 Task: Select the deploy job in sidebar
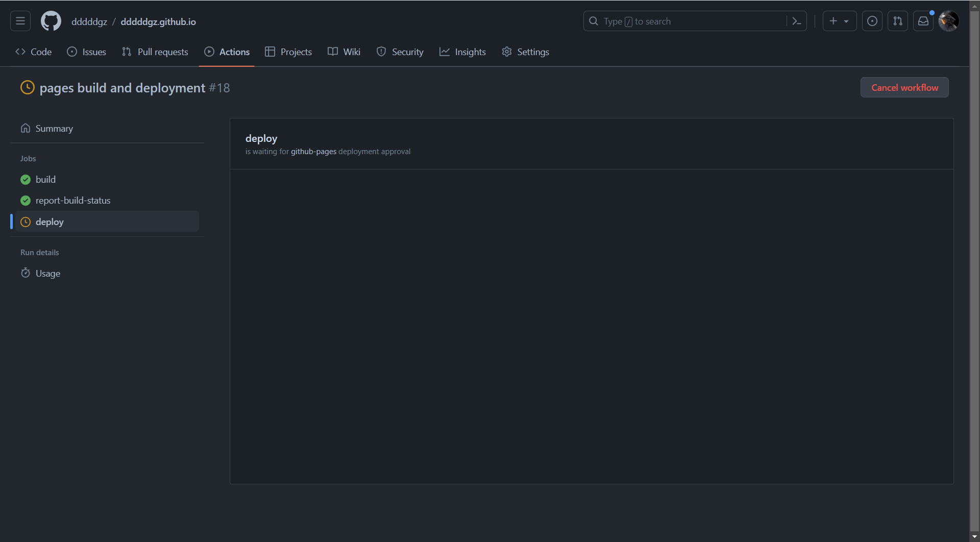pos(107,221)
